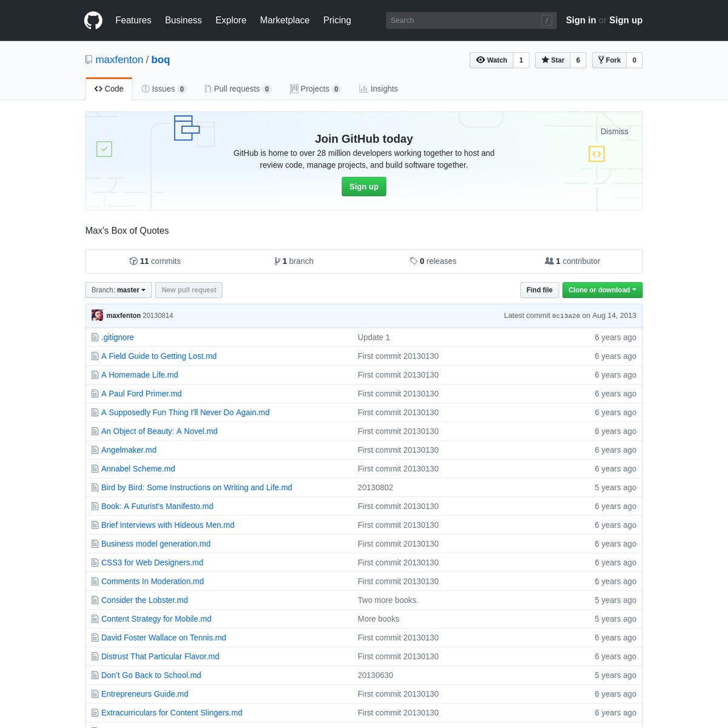Click the repository book icon beside maxfenton

(x=89, y=59)
